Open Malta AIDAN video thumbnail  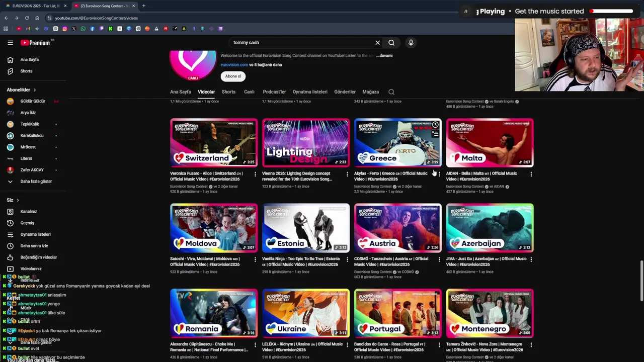click(x=490, y=143)
